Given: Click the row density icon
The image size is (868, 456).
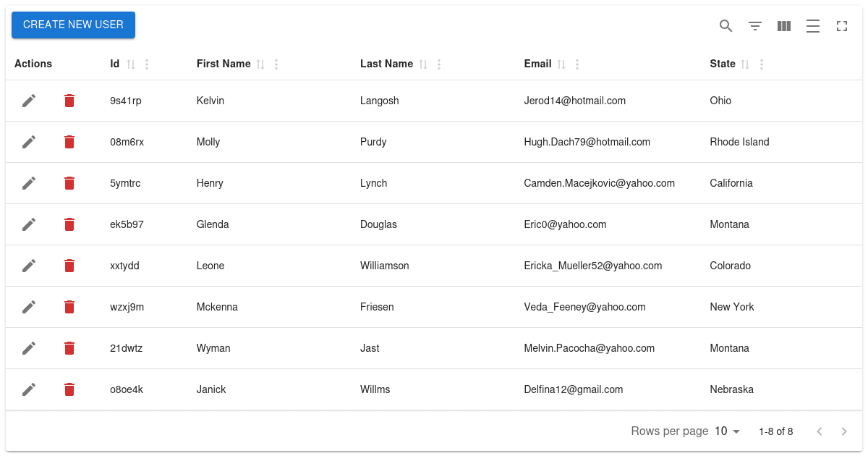Looking at the screenshot, I should (x=812, y=25).
